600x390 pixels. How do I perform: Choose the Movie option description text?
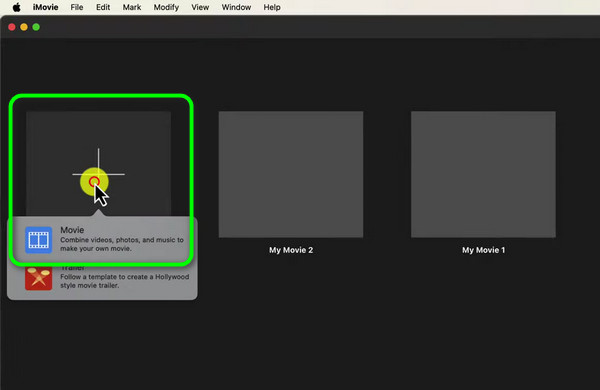coord(122,244)
